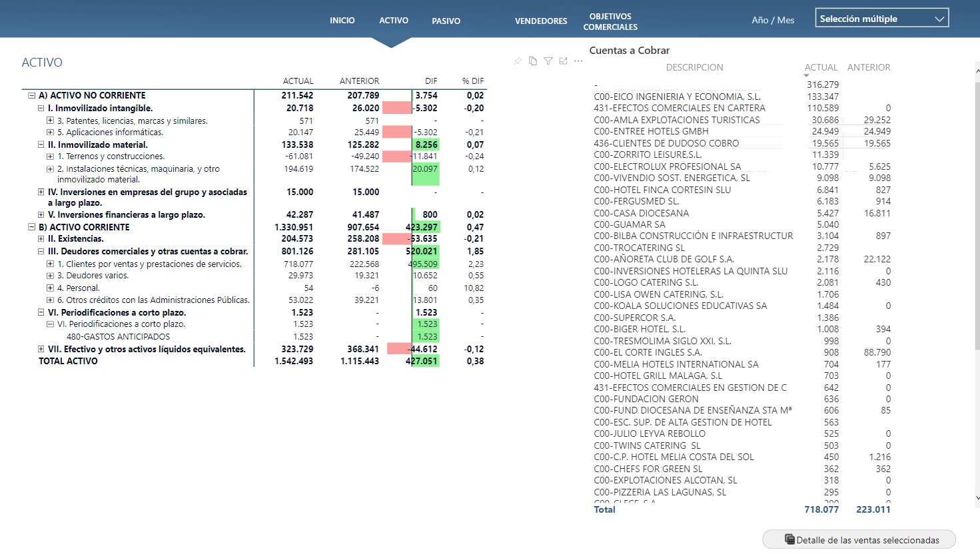The width and height of the screenshot is (980, 554).
Task: Open the filter icon on the visual header
Action: 548,61
